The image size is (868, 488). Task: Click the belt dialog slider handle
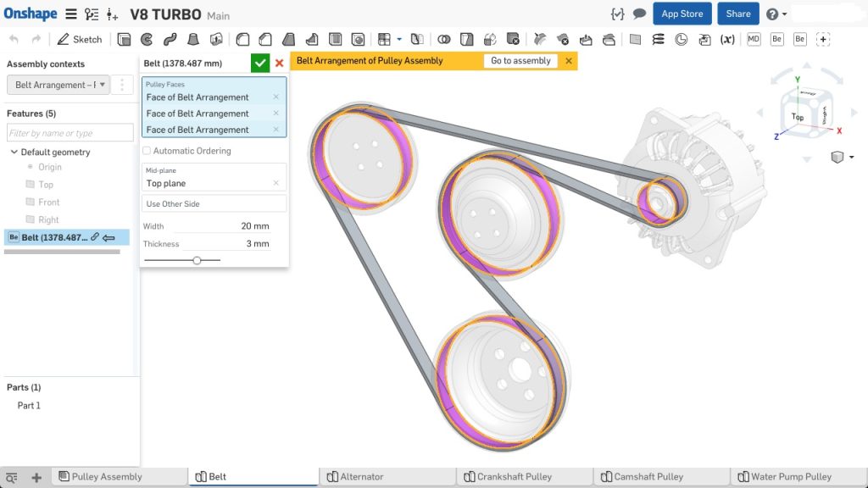(197, 260)
